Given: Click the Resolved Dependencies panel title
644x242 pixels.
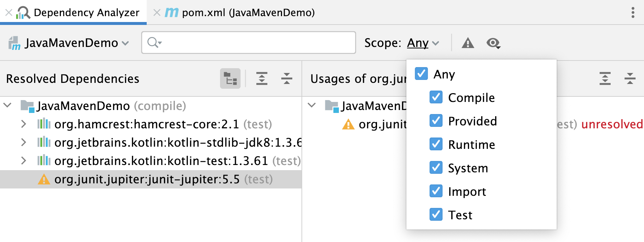Looking at the screenshot, I should (x=73, y=78).
